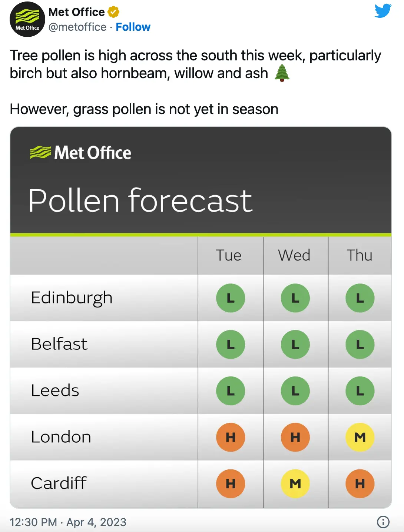Image resolution: width=404 pixels, height=532 pixels.
Task: Click the gold verified badge
Action: 112,11
